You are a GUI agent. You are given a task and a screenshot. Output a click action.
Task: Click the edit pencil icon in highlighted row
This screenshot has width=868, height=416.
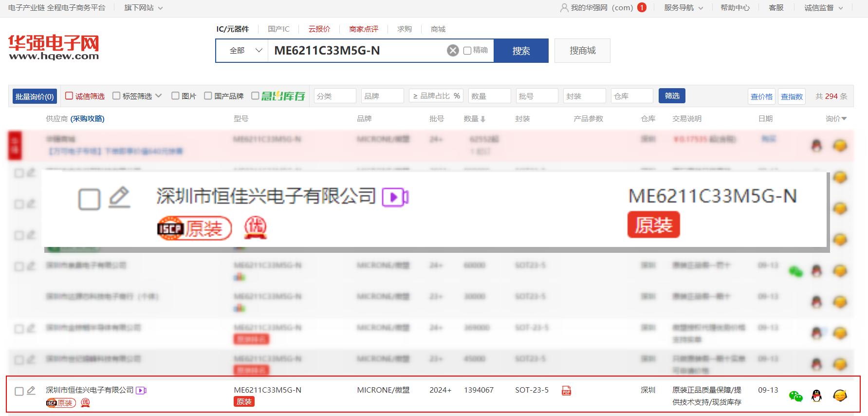pyautogui.click(x=31, y=391)
